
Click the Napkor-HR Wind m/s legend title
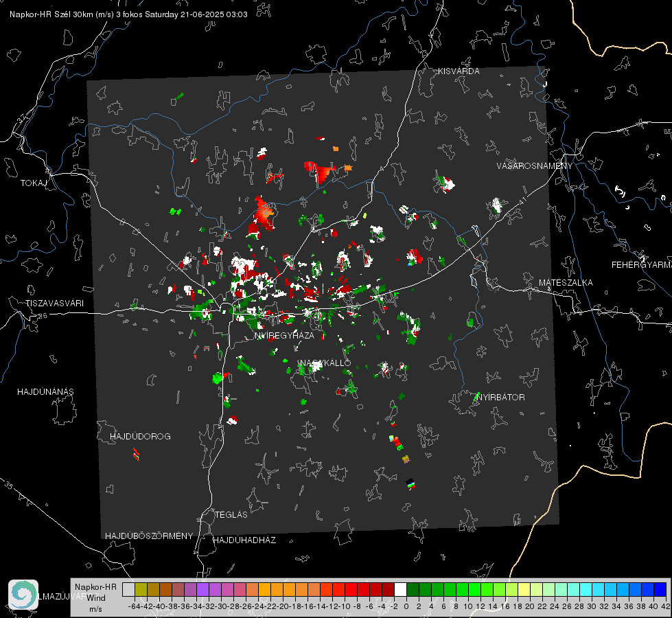pyautogui.click(x=95, y=598)
